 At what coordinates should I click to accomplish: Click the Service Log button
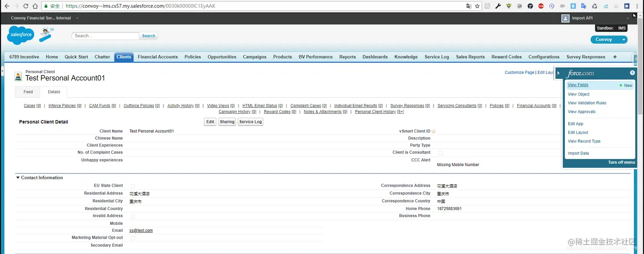pyautogui.click(x=250, y=122)
